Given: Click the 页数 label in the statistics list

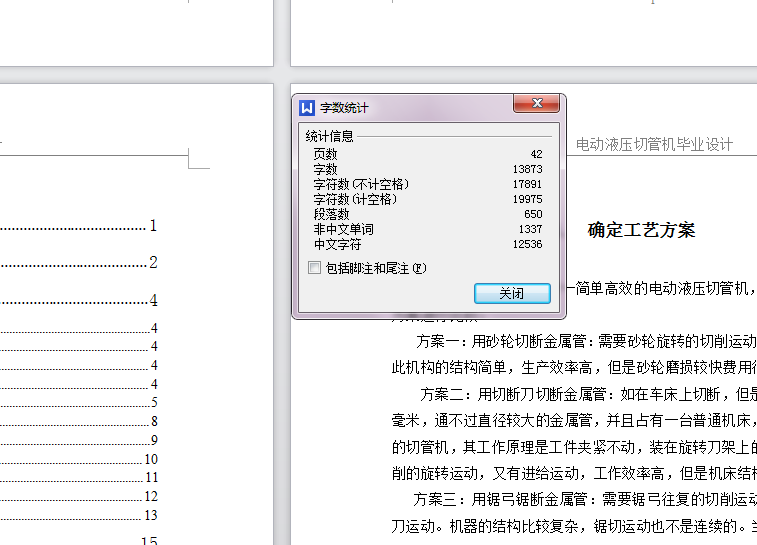Looking at the screenshot, I should pyautogui.click(x=325, y=154).
